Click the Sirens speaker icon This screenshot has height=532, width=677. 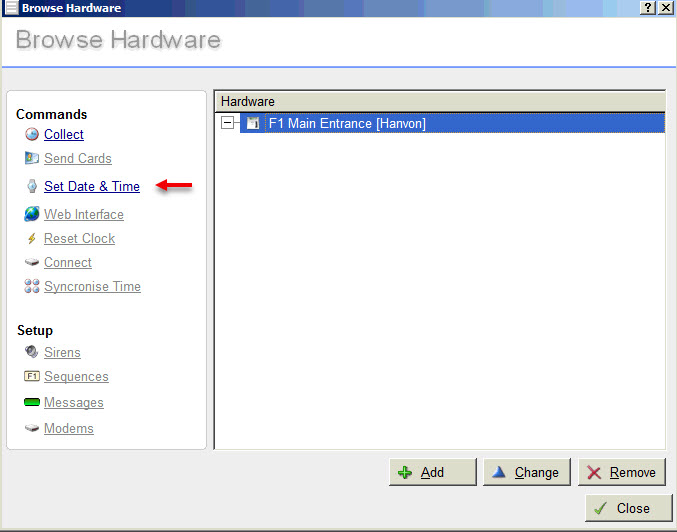32,352
